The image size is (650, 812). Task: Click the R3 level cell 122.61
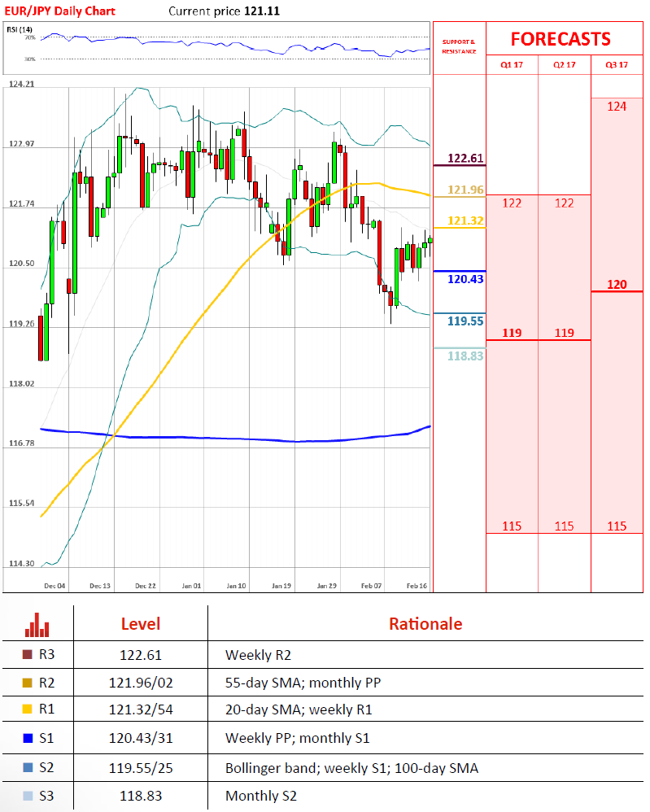point(141,655)
